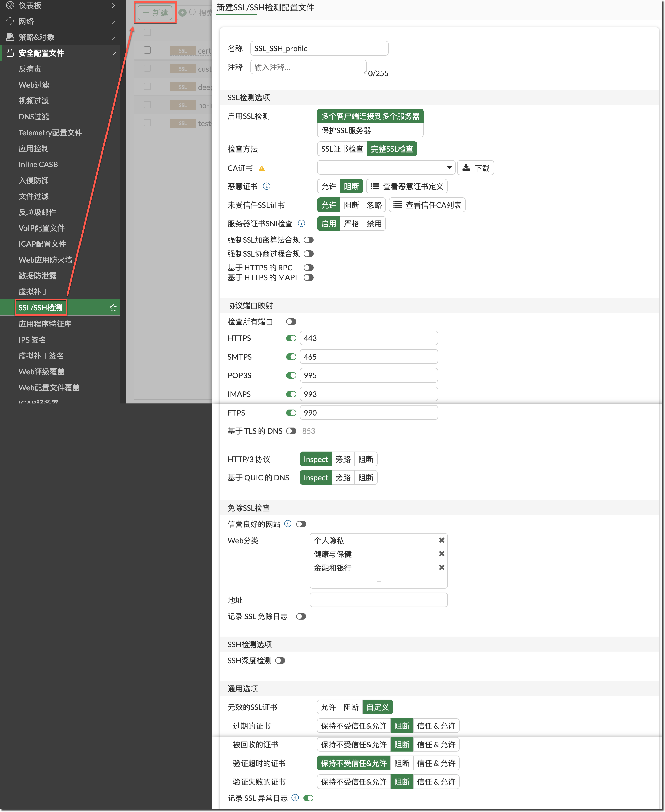This screenshot has width=665, height=812.
Task: Click the 下载 CA certificate button
Action: tap(475, 168)
